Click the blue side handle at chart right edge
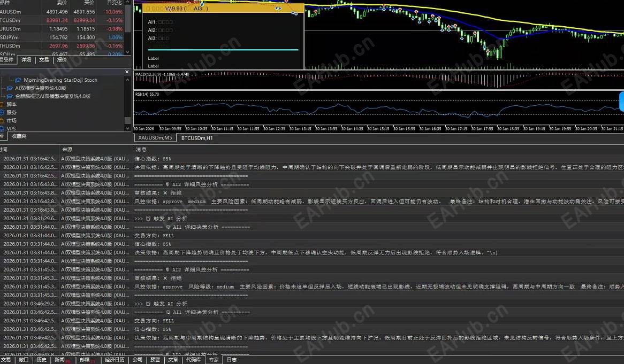This screenshot has height=364, width=624. pos(622,102)
